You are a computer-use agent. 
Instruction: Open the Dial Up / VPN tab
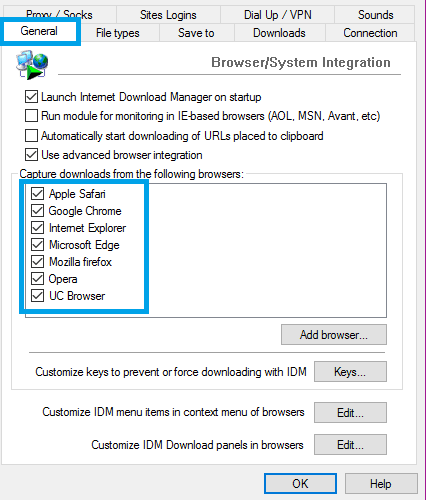(278, 15)
